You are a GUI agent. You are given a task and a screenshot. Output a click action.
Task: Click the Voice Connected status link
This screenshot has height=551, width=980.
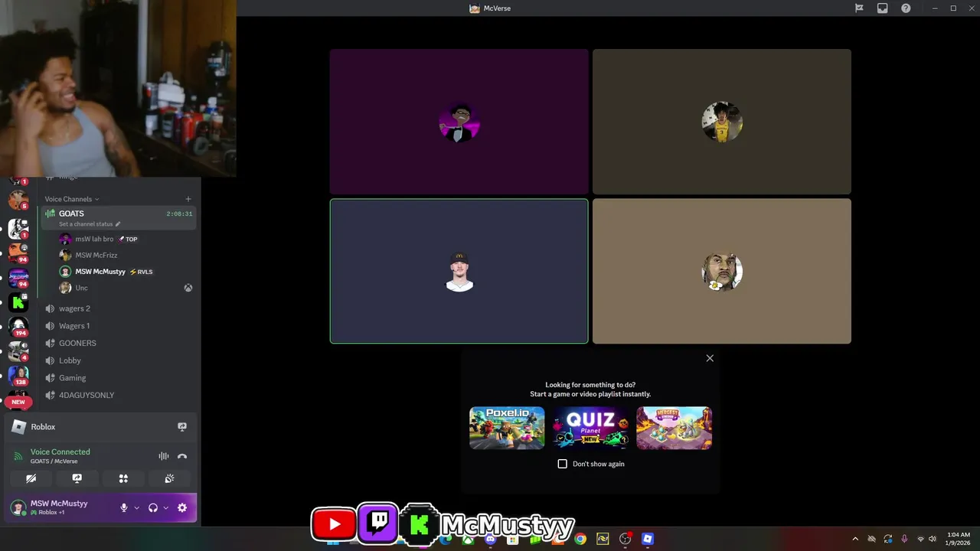click(x=60, y=452)
